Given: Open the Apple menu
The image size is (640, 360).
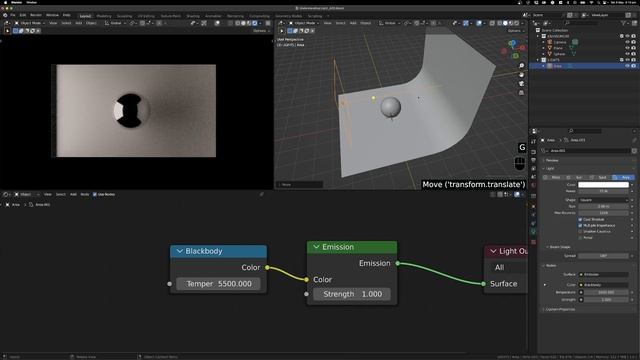Looking at the screenshot, I should (x=5, y=2).
